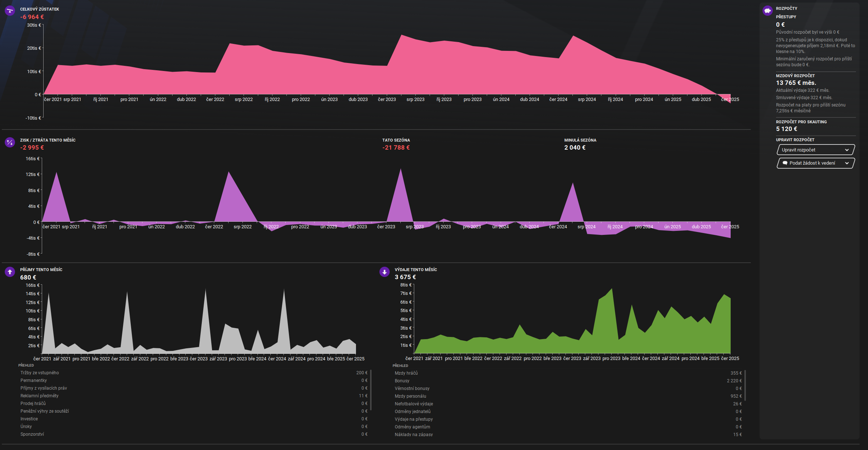Viewport: 868px width, 450px height.
Task: Click the income overview scrollbar
Action: 371,390
